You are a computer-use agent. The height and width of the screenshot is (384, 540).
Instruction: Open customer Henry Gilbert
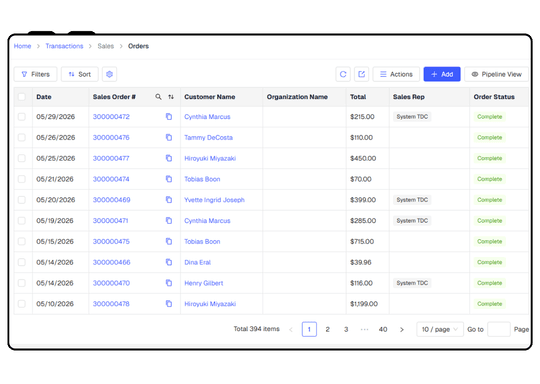(204, 283)
